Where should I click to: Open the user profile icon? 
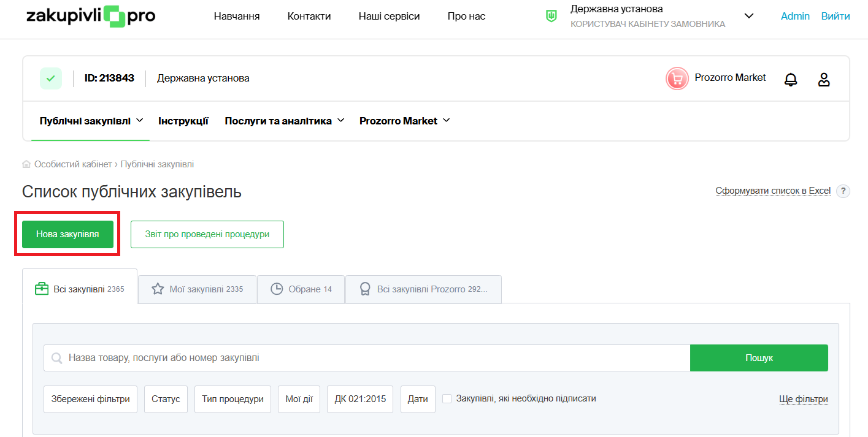tap(824, 79)
